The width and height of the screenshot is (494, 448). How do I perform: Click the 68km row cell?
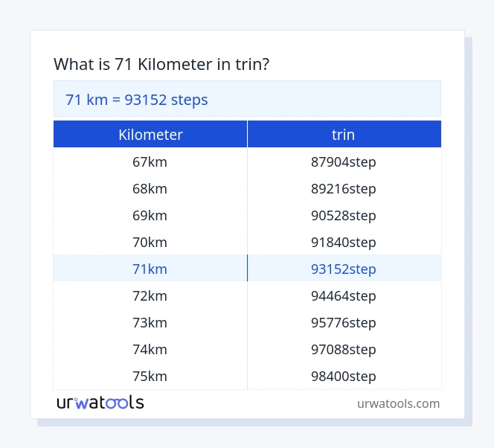(150, 188)
